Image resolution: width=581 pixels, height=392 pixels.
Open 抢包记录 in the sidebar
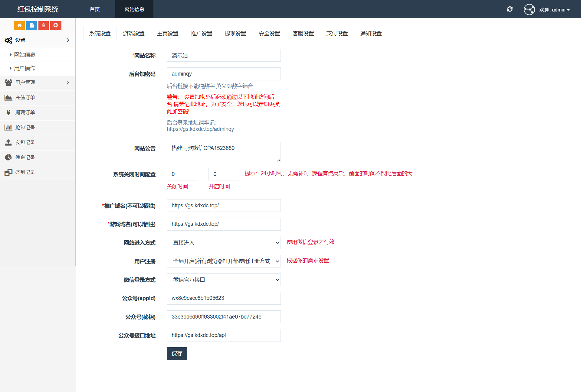[x=25, y=127]
